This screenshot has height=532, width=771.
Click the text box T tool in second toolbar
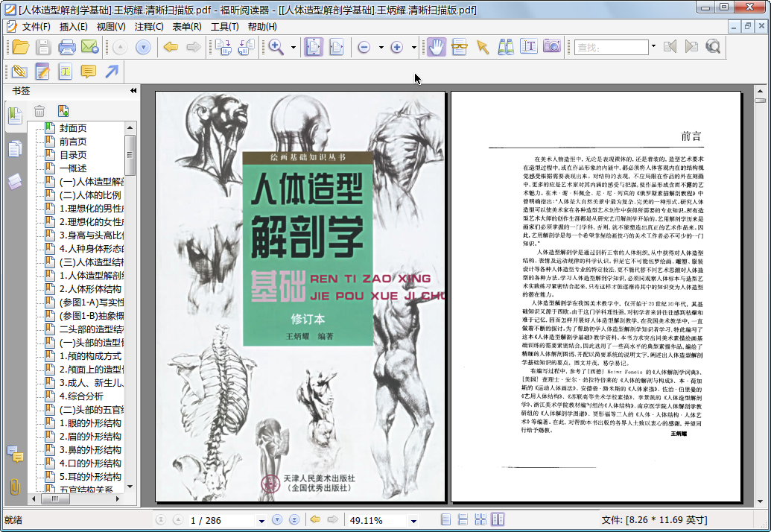(65, 72)
